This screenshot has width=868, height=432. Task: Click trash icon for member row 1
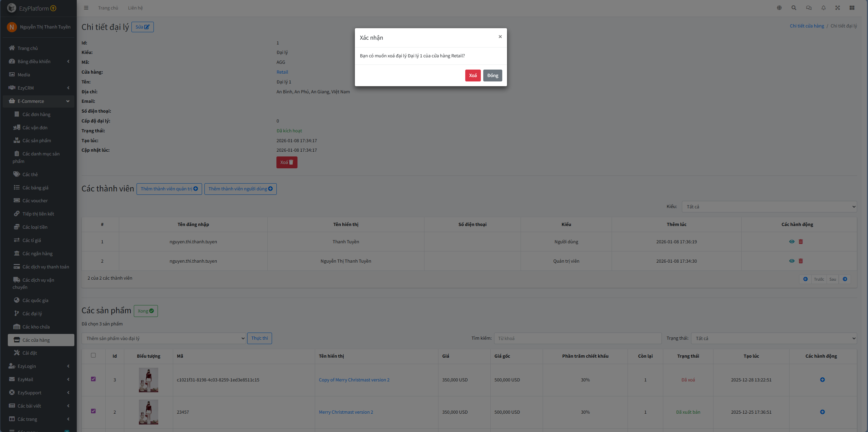[x=801, y=242]
